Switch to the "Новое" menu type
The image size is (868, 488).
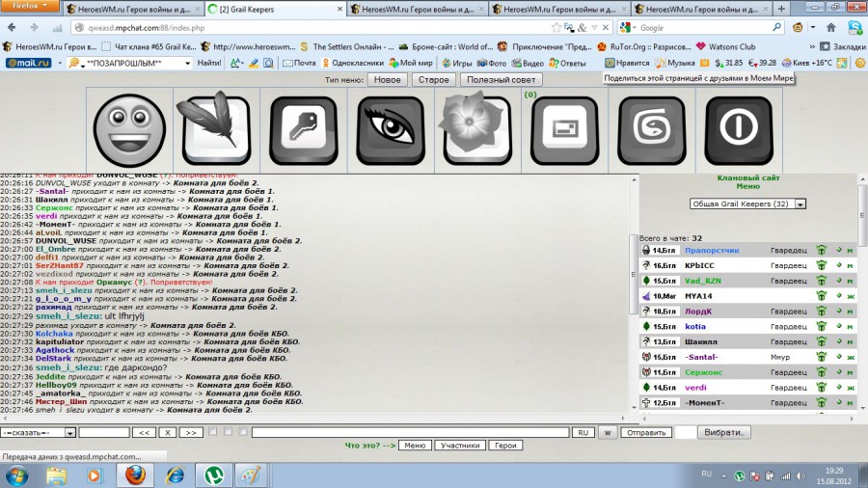tap(388, 80)
